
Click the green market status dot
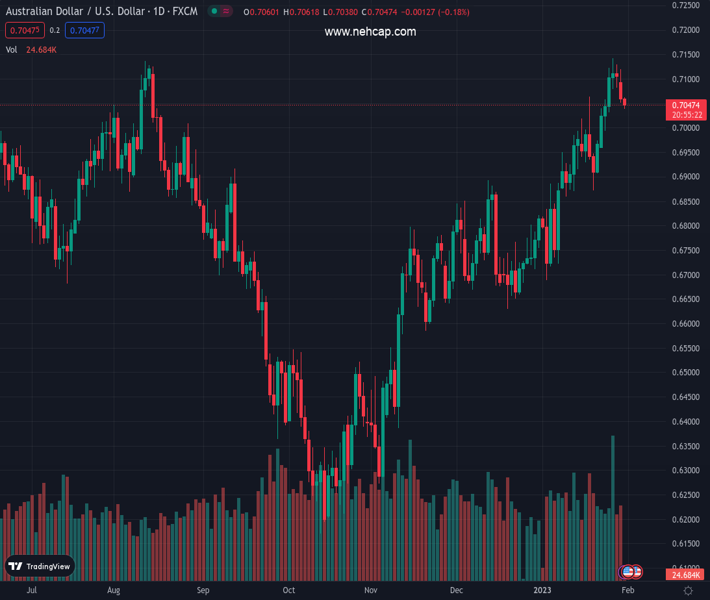point(215,13)
